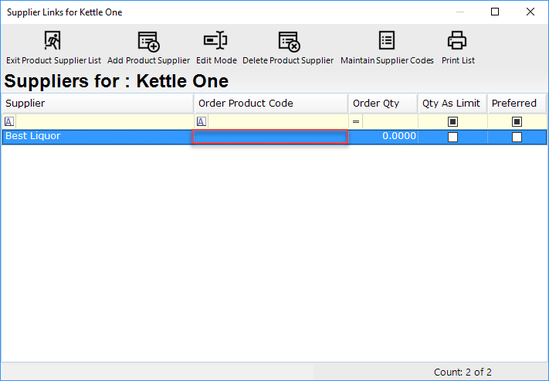Sort by Order Product Code column header
The width and height of the screenshot is (549, 381).
pos(271,104)
